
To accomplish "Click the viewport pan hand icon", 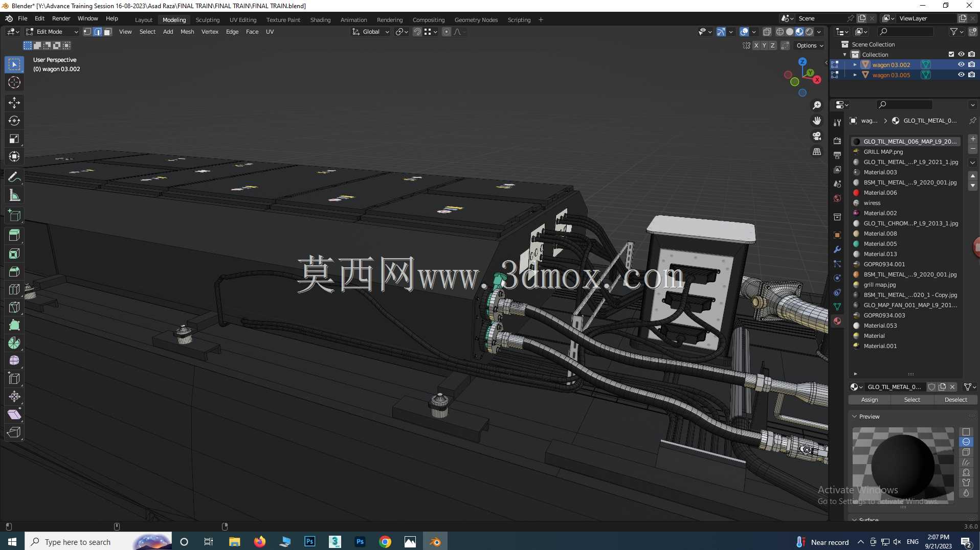I will (817, 121).
